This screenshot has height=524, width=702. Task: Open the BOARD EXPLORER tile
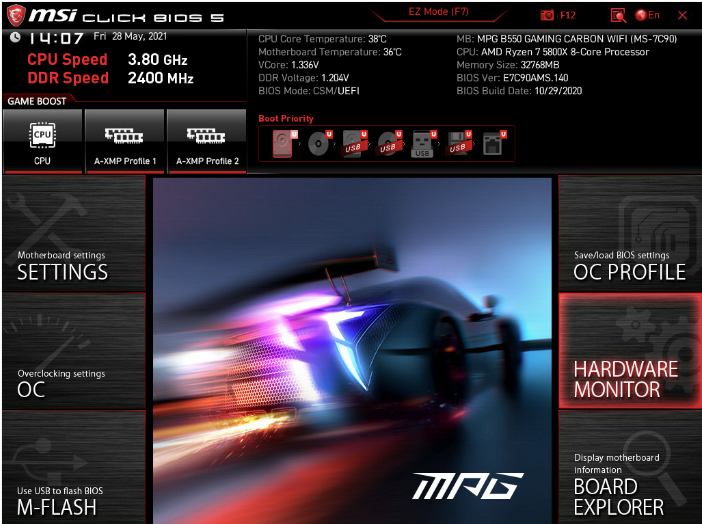point(630,467)
